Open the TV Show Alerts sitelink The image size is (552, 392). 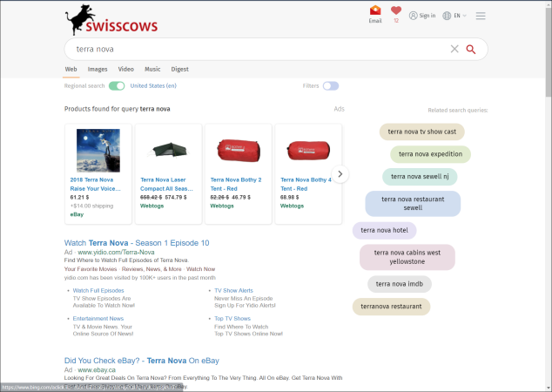[x=233, y=291]
